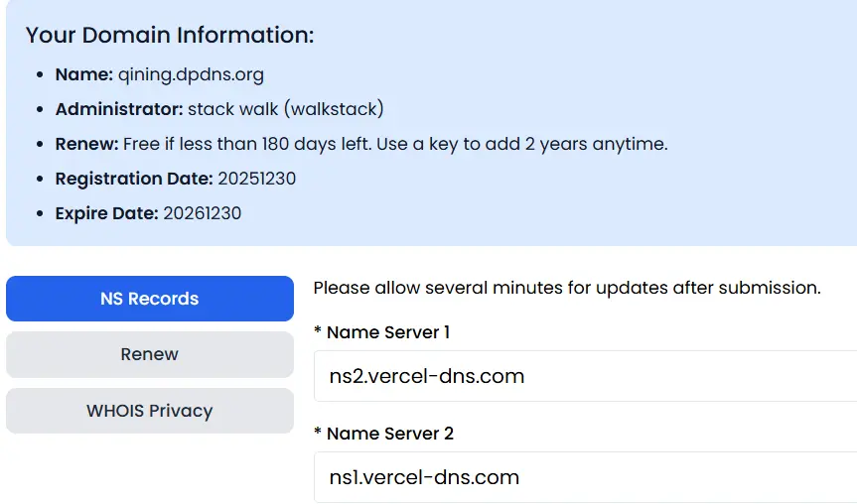857x504 pixels.
Task: Switch to the Renew tab
Action: (x=149, y=354)
